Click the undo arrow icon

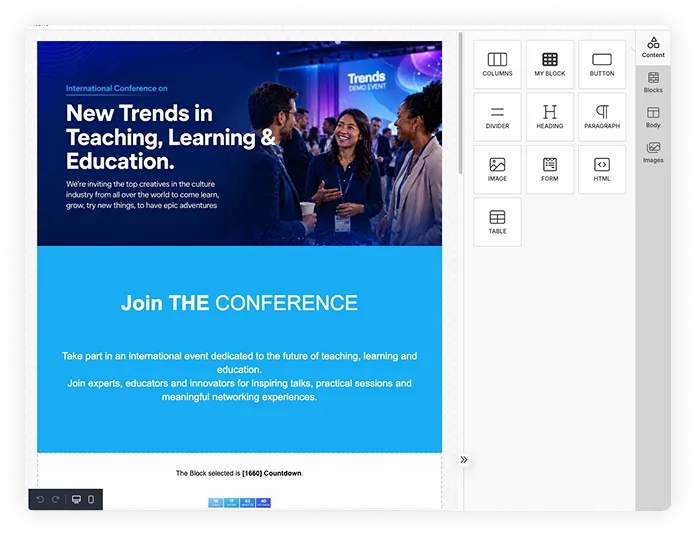click(40, 500)
